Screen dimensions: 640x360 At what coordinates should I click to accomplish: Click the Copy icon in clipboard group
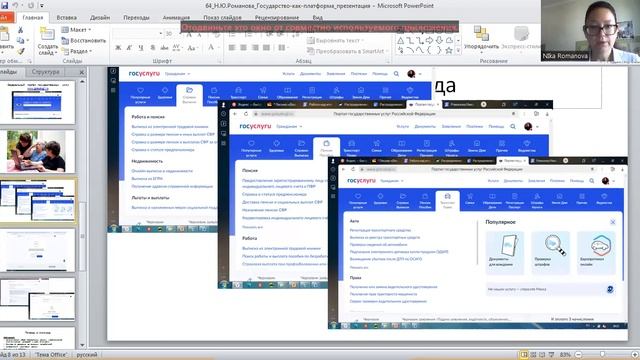point(20,40)
